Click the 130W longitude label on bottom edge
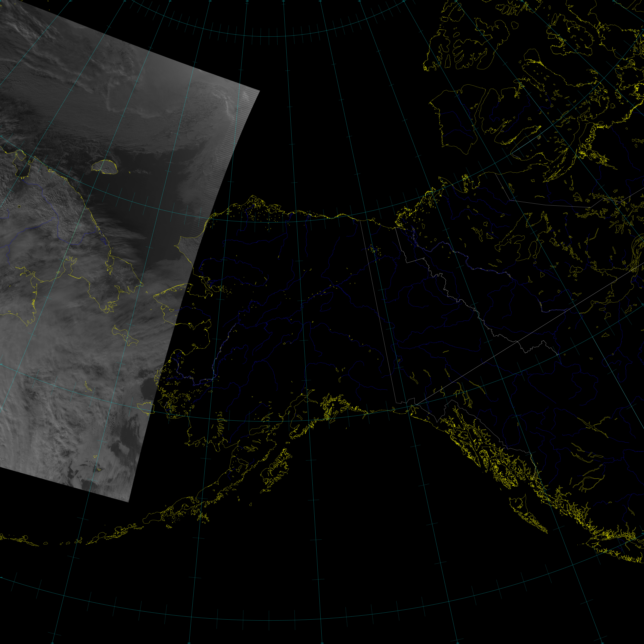 [602, 643]
